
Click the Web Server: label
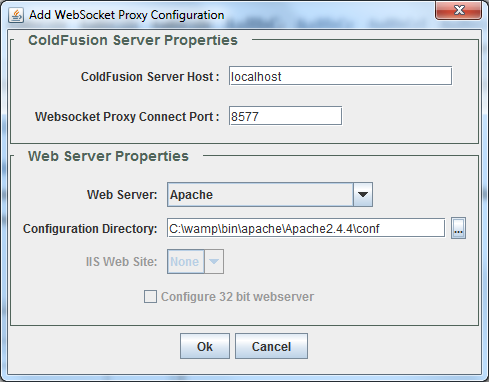122,195
